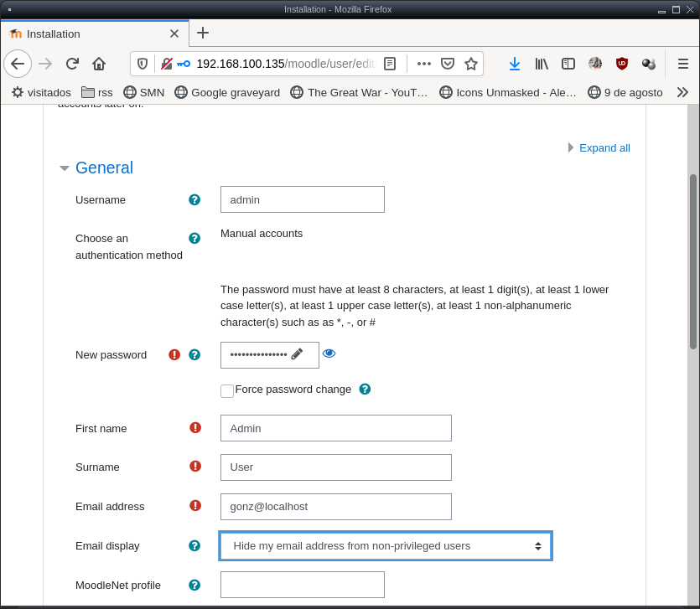Click the MoodleNet profile input

303,585
